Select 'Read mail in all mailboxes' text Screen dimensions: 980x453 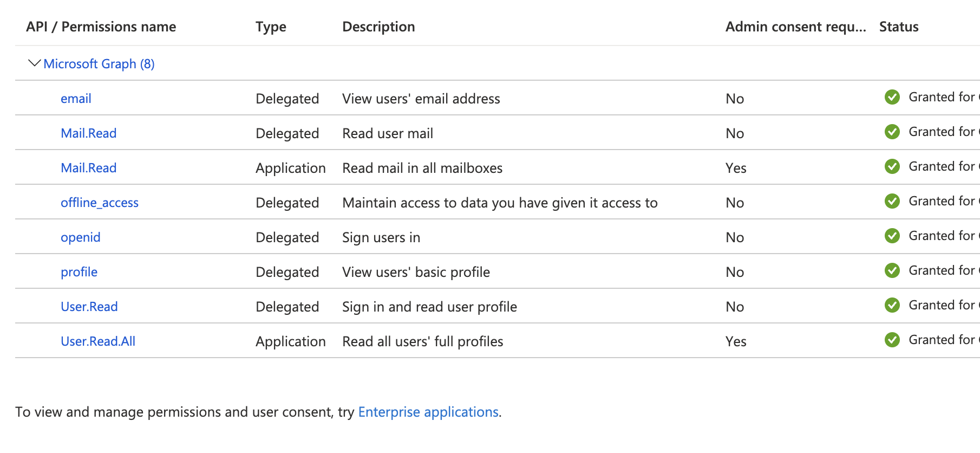(422, 168)
